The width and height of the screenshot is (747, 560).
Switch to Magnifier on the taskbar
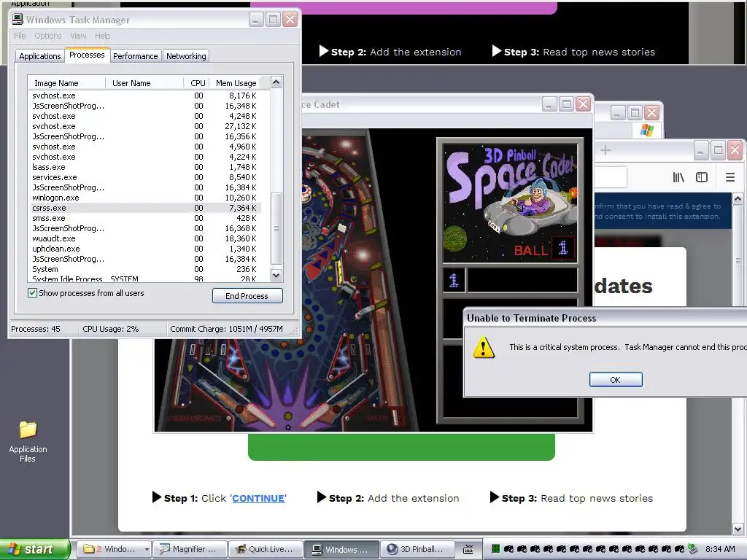point(189,549)
